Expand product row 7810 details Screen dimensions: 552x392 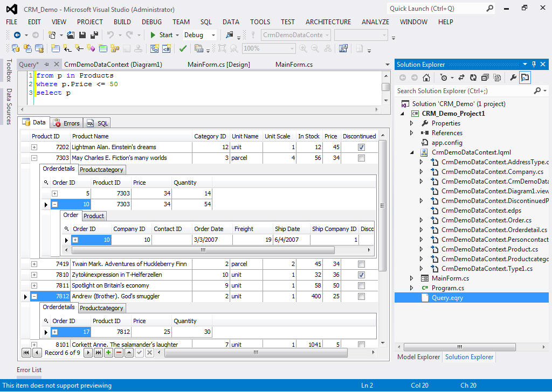coord(34,275)
